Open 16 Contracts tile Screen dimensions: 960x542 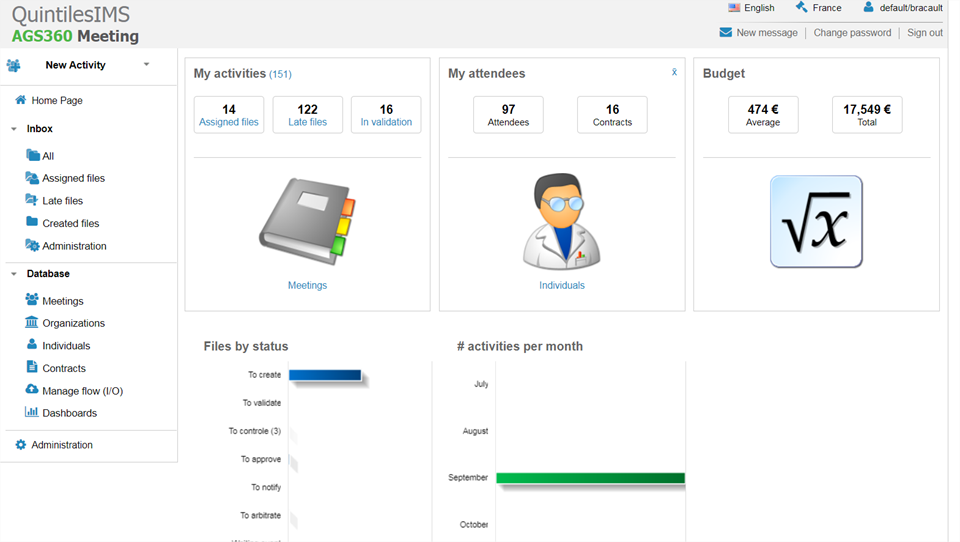pyautogui.click(x=612, y=115)
